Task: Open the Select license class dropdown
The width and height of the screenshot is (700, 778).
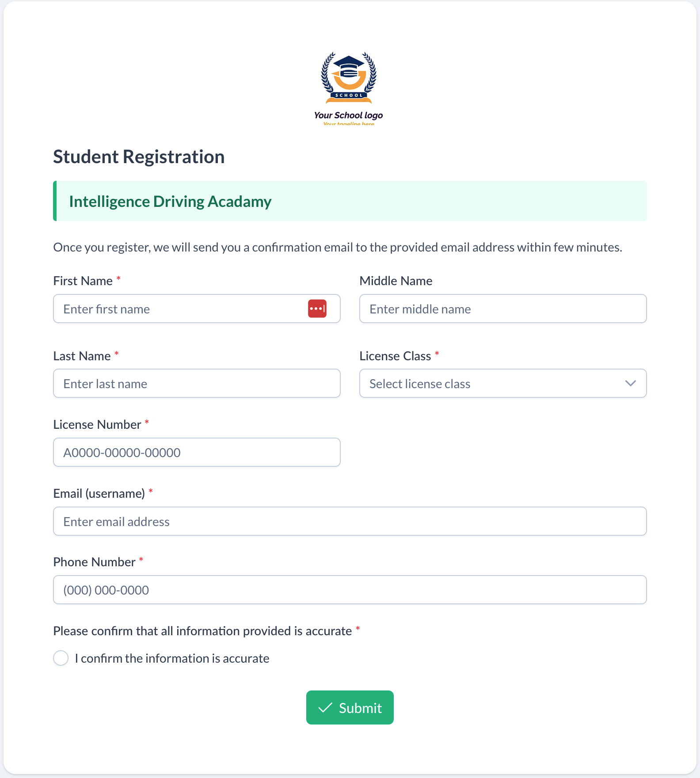Action: pos(502,383)
